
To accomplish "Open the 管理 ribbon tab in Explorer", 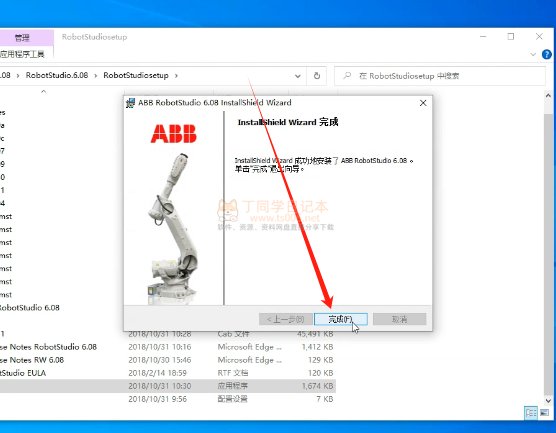I will (x=22, y=38).
